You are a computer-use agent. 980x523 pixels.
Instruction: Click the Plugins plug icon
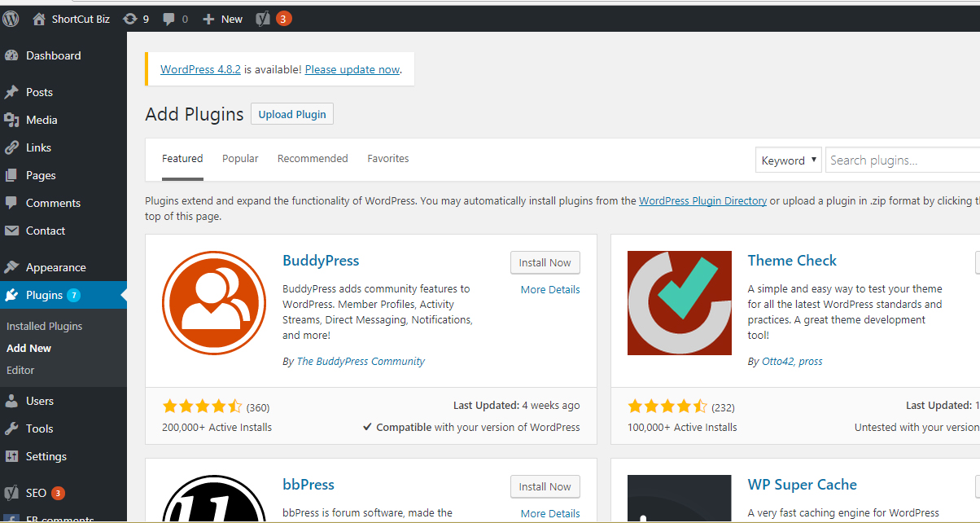pos(11,295)
